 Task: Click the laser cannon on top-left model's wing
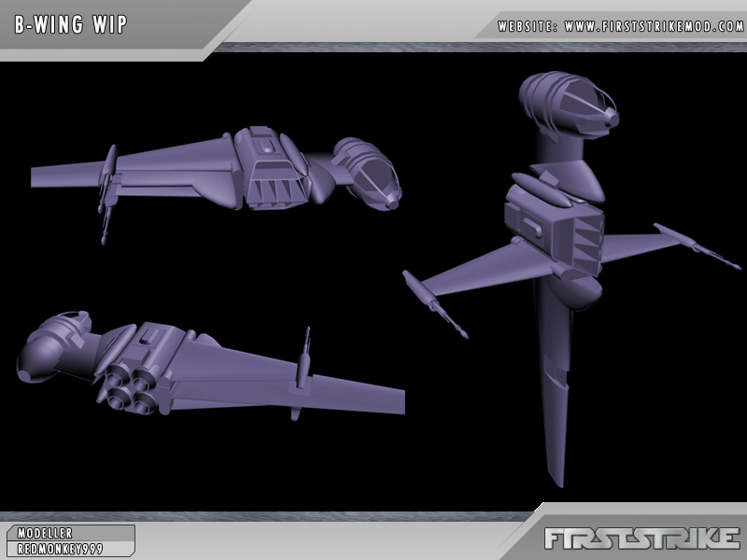[x=107, y=193]
